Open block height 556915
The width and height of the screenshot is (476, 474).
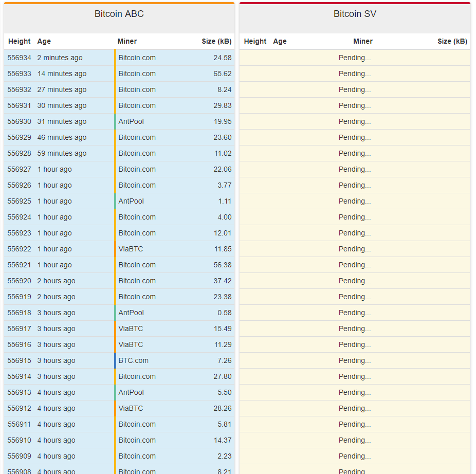pos(20,360)
